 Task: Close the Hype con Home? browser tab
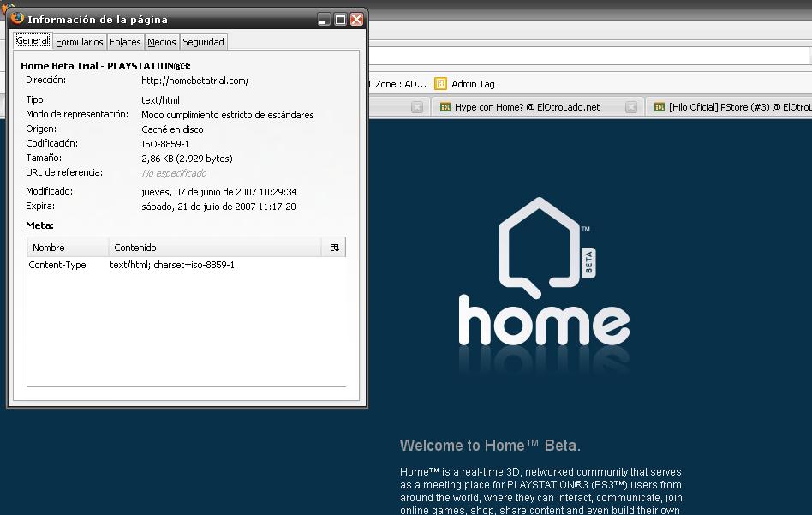(x=630, y=107)
